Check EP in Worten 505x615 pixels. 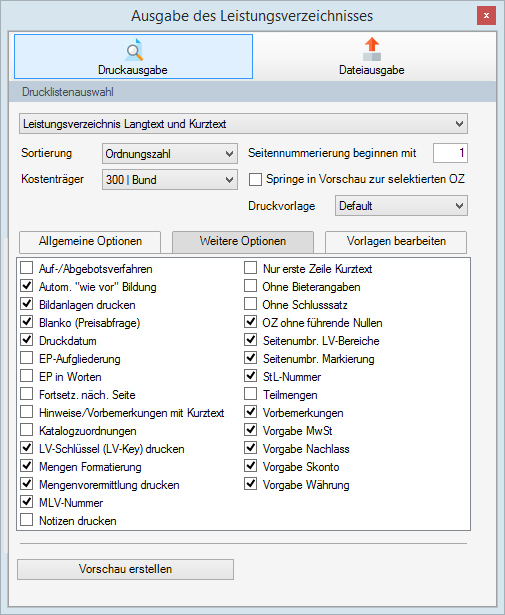pos(27,377)
